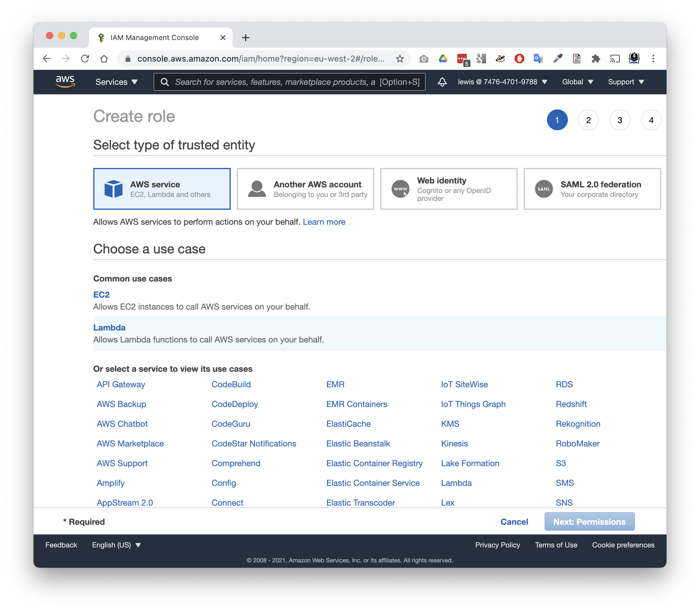The width and height of the screenshot is (700, 612).
Task: Click the browser forward arrow
Action: tap(66, 59)
